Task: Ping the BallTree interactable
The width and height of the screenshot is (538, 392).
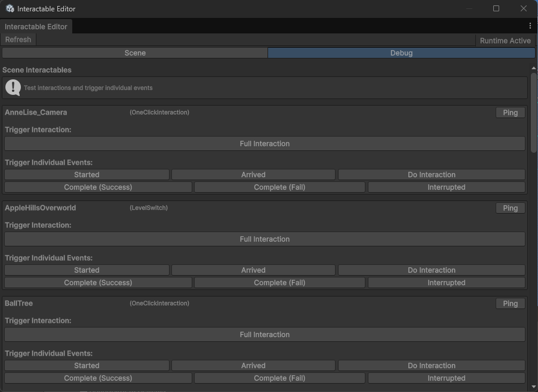Action: click(510, 303)
